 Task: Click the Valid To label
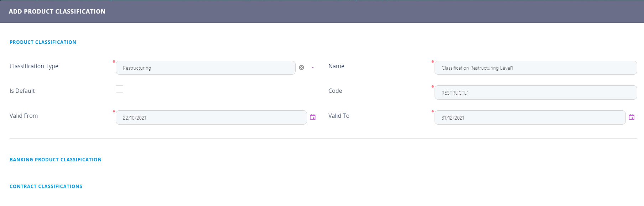[339, 116]
